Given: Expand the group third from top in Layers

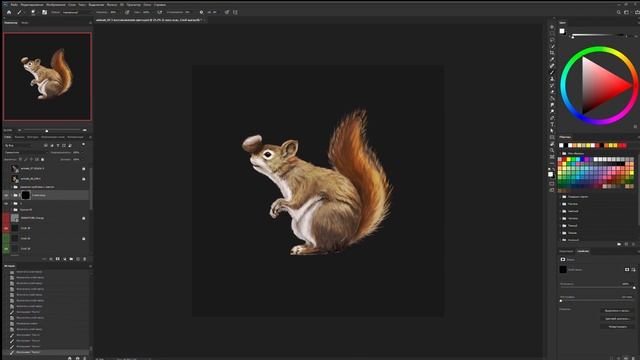Looking at the screenshot, I should pos(11,187).
